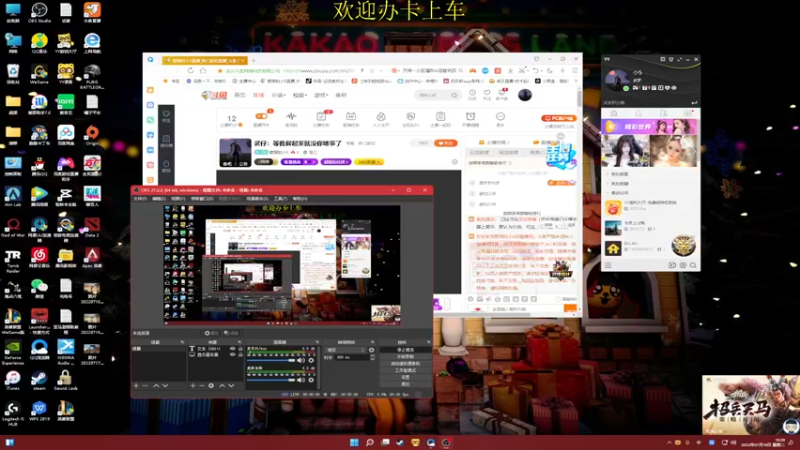800x450 pixels.
Task: Expand second group in YY list
Action: (x=608, y=184)
